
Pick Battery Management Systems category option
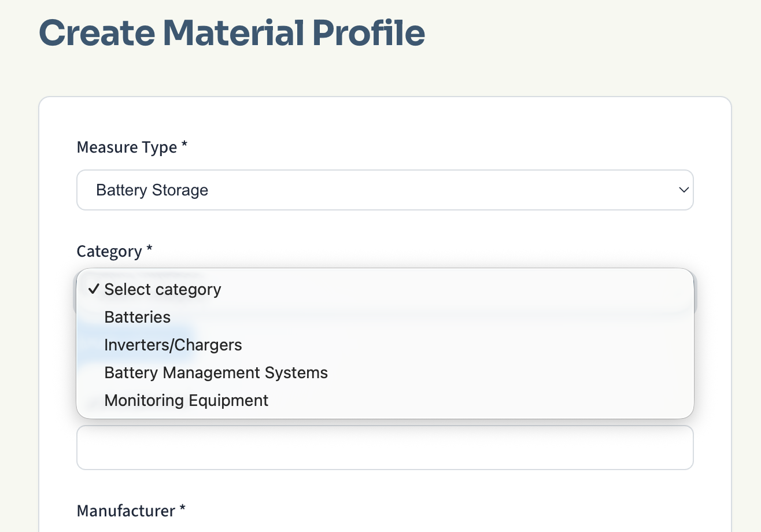coord(216,372)
